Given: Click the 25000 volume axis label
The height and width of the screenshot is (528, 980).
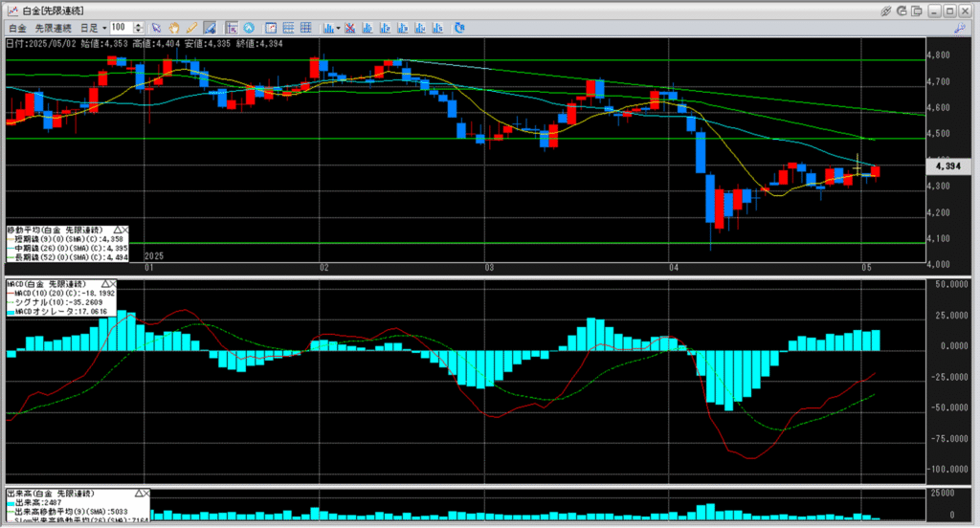Looking at the screenshot, I should [944, 493].
